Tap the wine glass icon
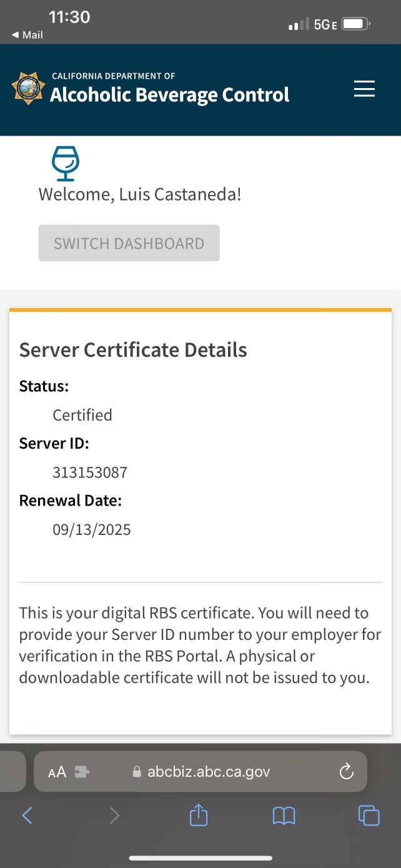 pos(65,163)
